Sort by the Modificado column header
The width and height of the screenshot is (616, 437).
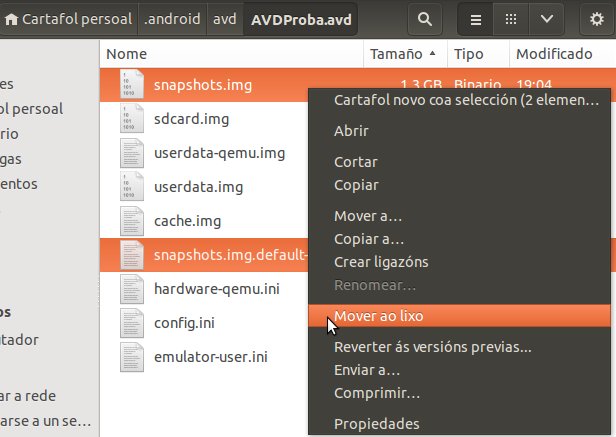click(x=563, y=54)
